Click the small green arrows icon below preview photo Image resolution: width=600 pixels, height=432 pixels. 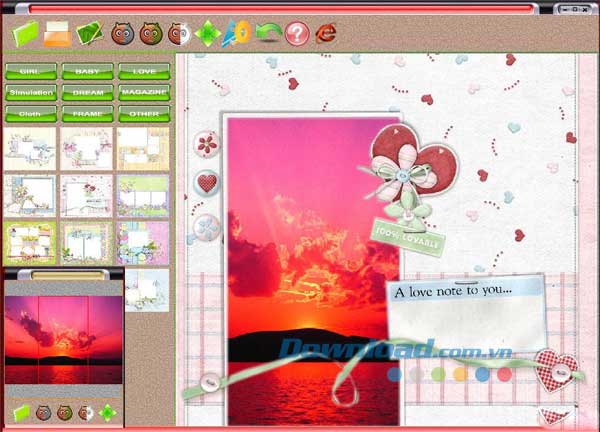(108, 412)
